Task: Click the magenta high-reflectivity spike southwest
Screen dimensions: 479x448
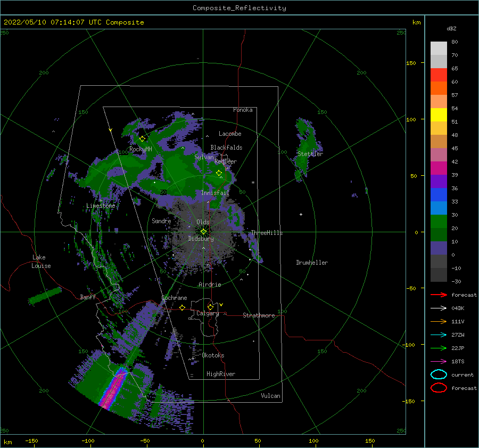Action: tap(112, 388)
